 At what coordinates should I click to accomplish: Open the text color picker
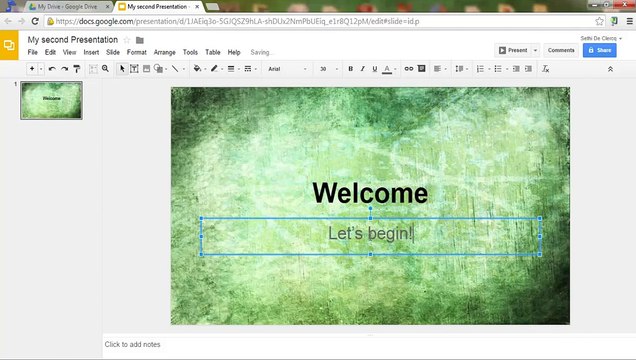pyautogui.click(x=387, y=69)
